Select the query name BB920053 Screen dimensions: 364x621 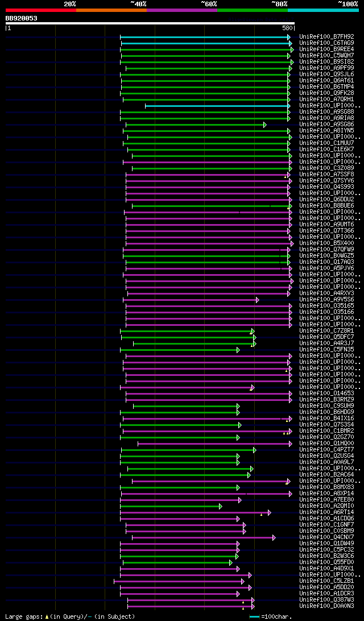22,18
